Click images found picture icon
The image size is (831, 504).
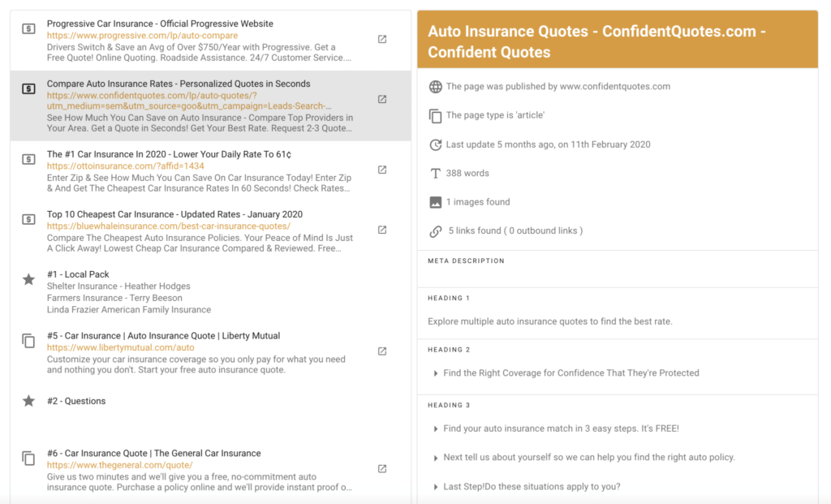click(x=436, y=202)
